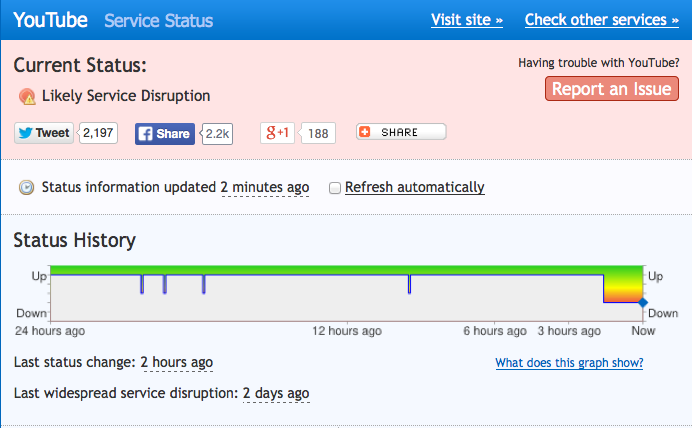
Task: Click the Refresh automatically label link
Action: (x=414, y=188)
